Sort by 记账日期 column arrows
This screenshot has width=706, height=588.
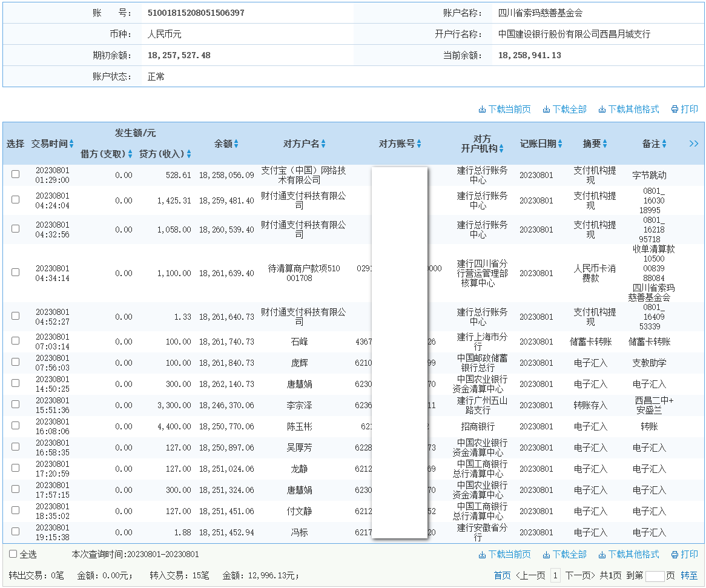click(560, 144)
